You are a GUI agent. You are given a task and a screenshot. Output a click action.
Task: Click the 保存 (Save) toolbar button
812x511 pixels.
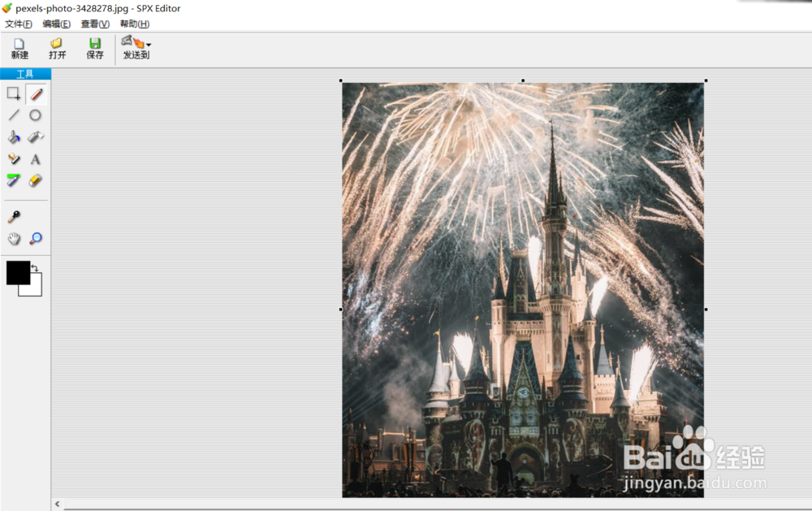pos(95,50)
